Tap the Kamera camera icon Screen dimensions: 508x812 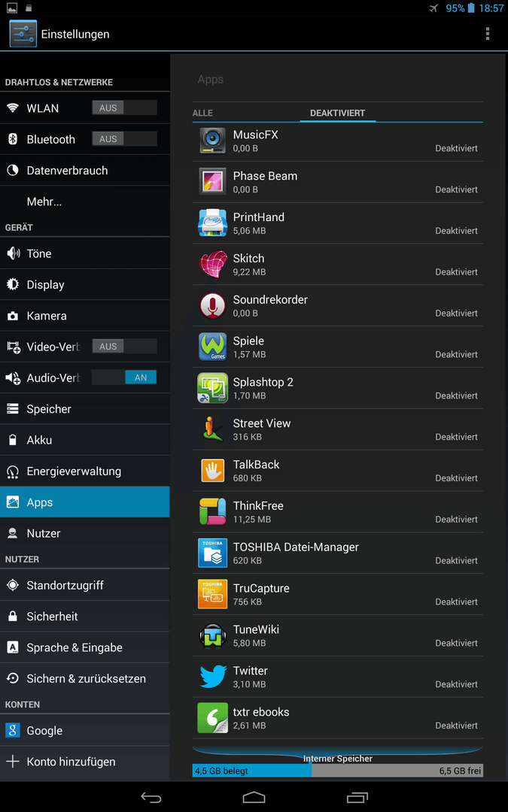[13, 316]
